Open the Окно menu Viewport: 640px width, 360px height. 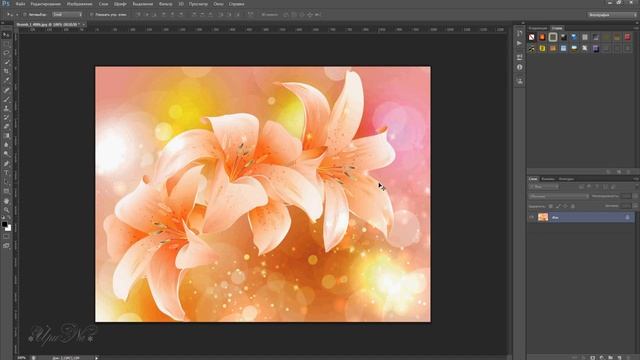(218, 4)
